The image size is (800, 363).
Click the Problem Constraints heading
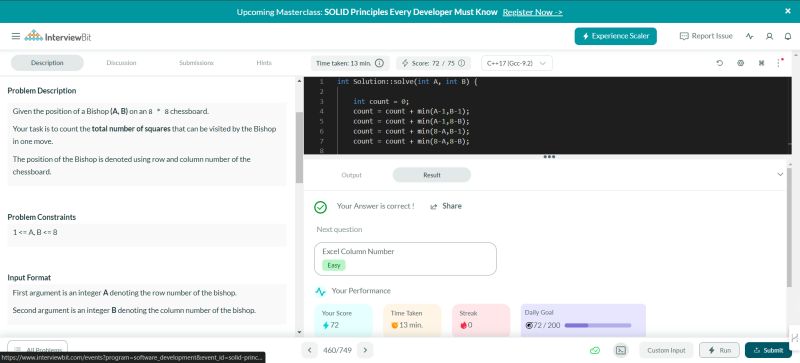tap(41, 217)
